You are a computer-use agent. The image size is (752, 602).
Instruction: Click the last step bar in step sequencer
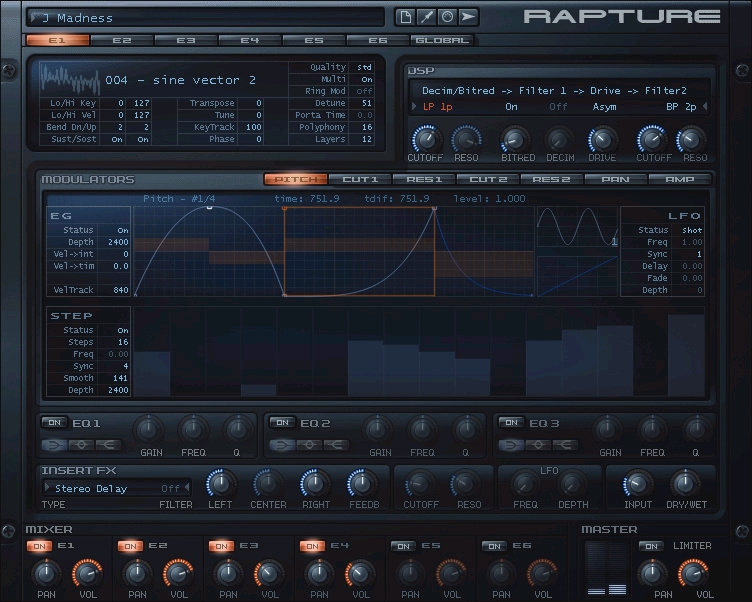(686, 355)
